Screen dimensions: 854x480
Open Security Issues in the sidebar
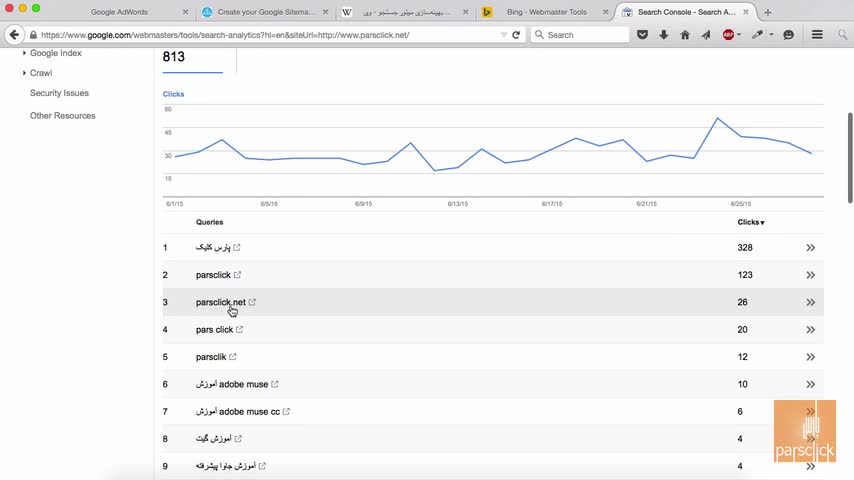59,93
